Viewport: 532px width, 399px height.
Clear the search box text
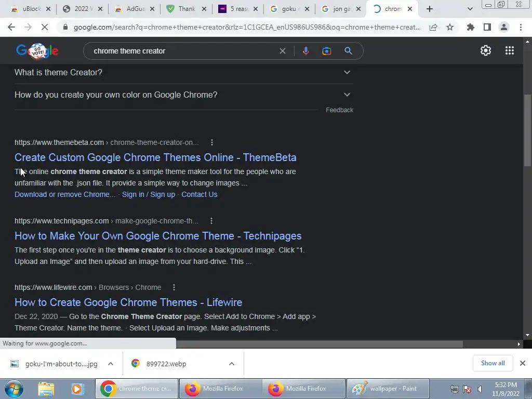(282, 51)
